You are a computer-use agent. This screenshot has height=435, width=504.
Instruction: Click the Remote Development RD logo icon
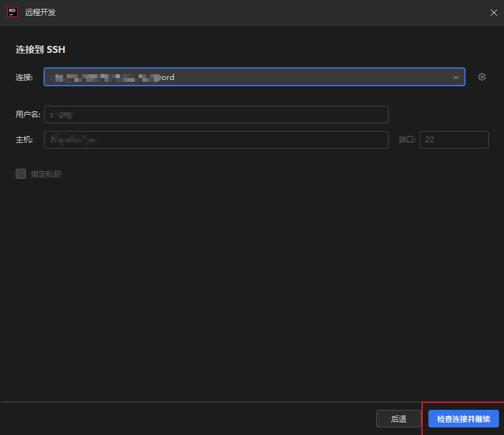point(12,12)
